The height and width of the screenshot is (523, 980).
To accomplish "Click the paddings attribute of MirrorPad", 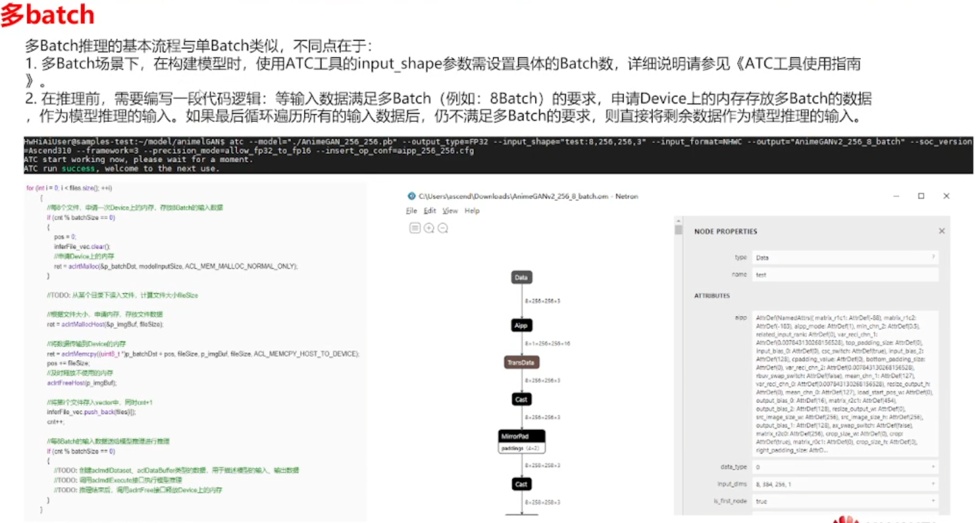I will click(x=521, y=448).
